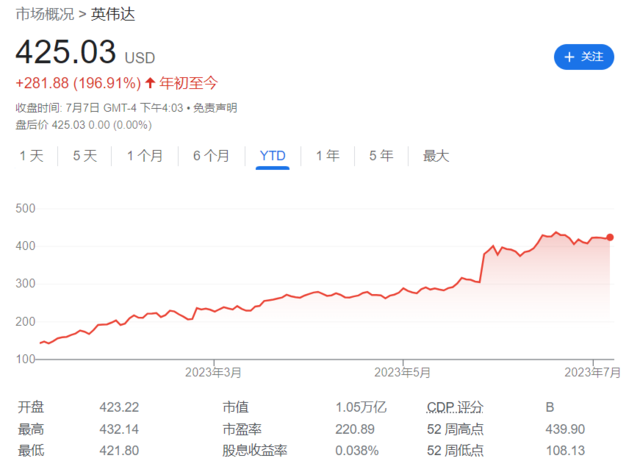Click the 500 y-axis label
640x472 pixels.
click(25, 209)
